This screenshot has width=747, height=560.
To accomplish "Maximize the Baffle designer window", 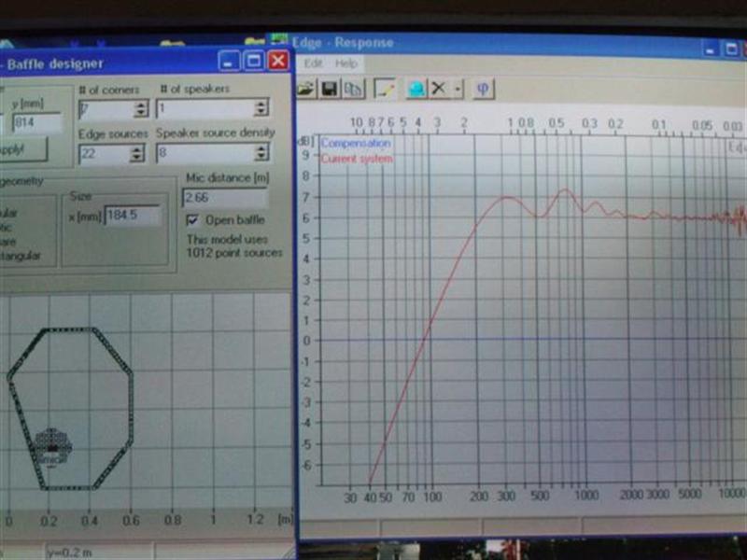I will point(253,61).
